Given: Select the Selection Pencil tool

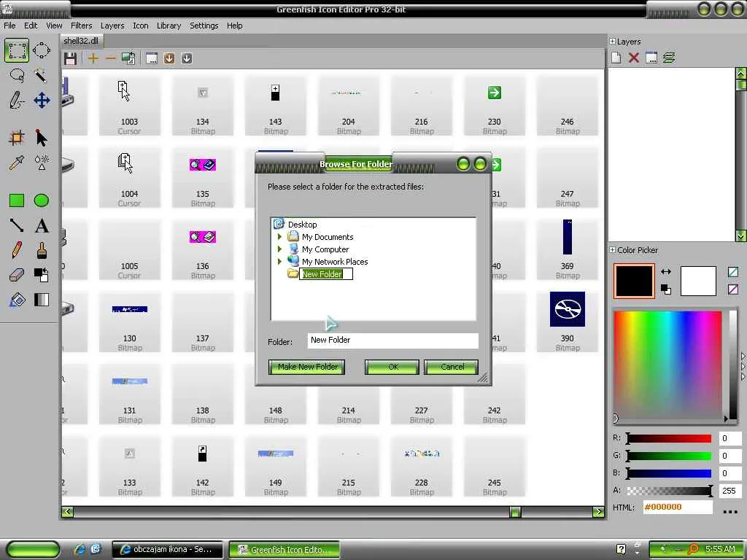Looking at the screenshot, I should [17, 100].
